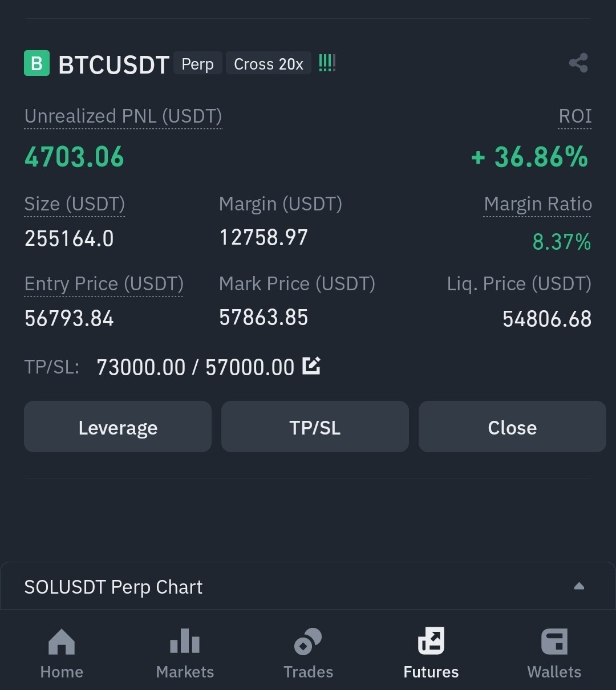
Task: Tap the Perp contract type badge
Action: (197, 64)
